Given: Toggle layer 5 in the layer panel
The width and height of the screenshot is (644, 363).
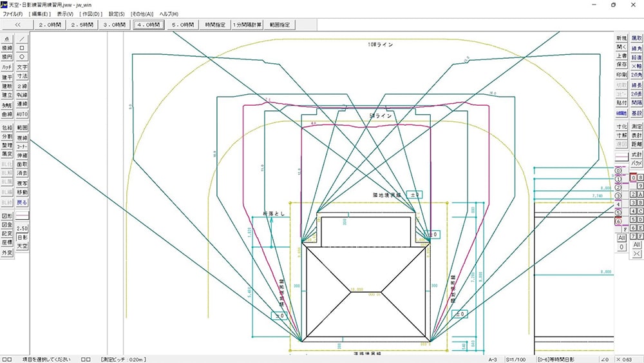Looking at the screenshot, I should pos(618,212).
